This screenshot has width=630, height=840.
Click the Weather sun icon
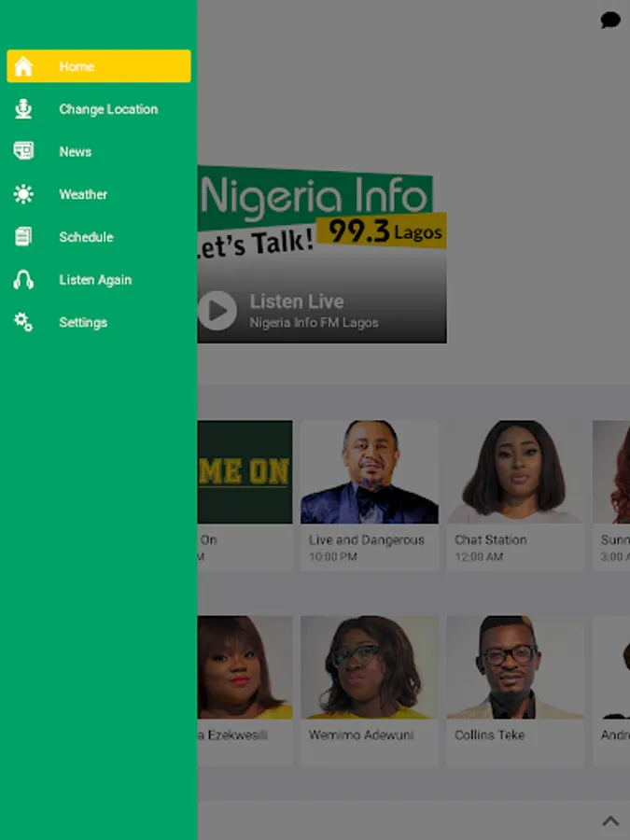[23, 194]
